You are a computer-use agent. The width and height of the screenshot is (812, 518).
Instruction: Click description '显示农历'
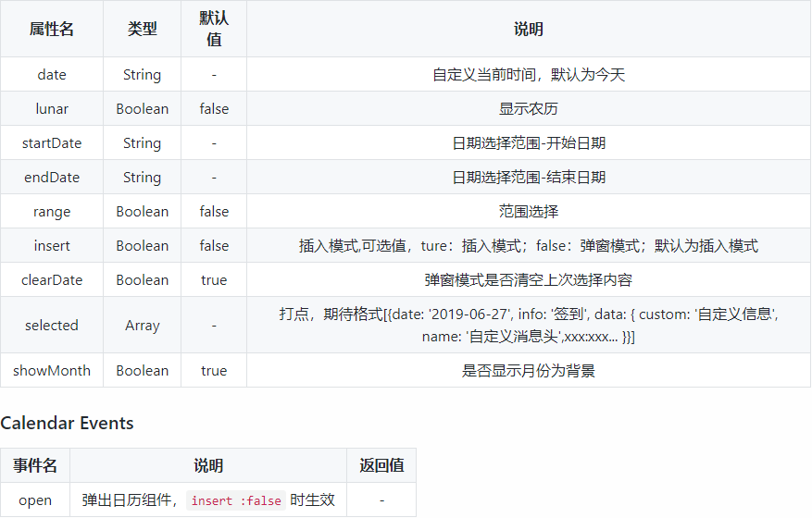coord(529,108)
